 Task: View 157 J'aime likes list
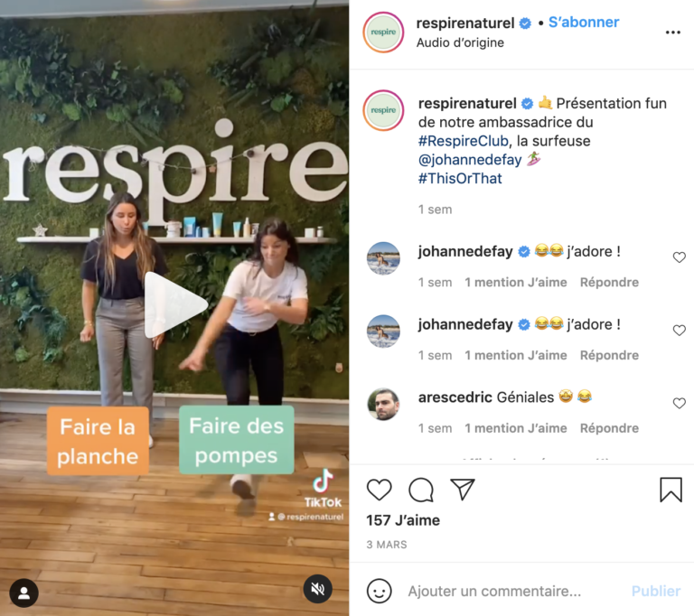coord(403,520)
